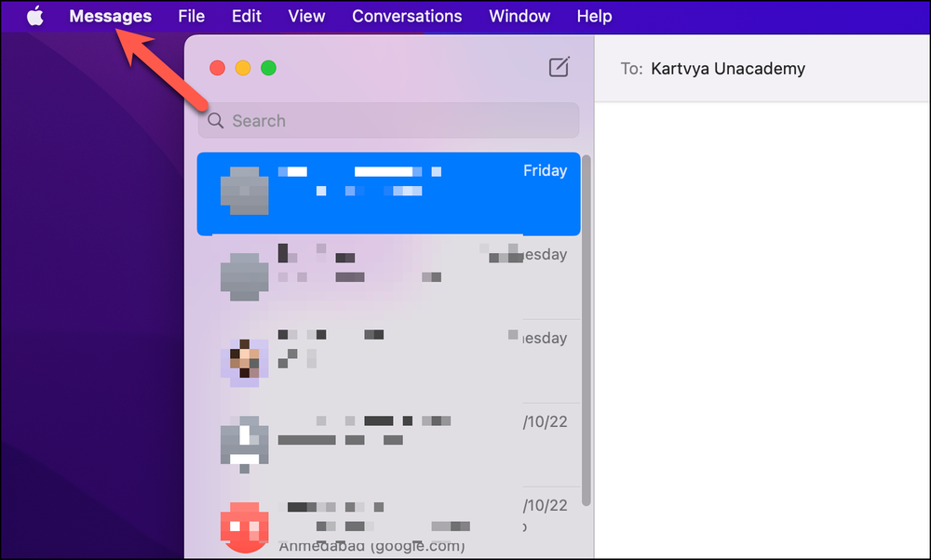Click the Apple logo in menu bar
Screen dimensions: 931x560
[x=34, y=16]
